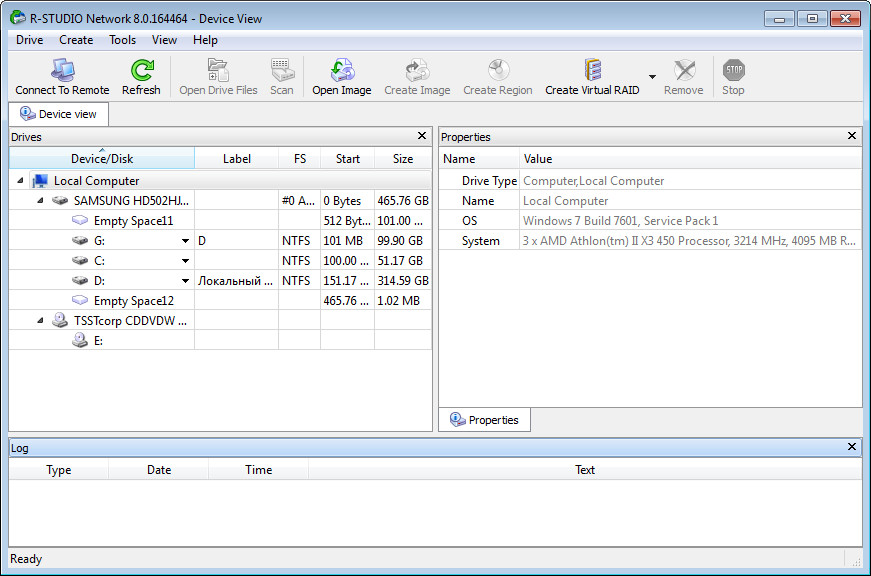This screenshot has width=871, height=576.
Task: Switch to the Device view tab
Action: pos(57,113)
